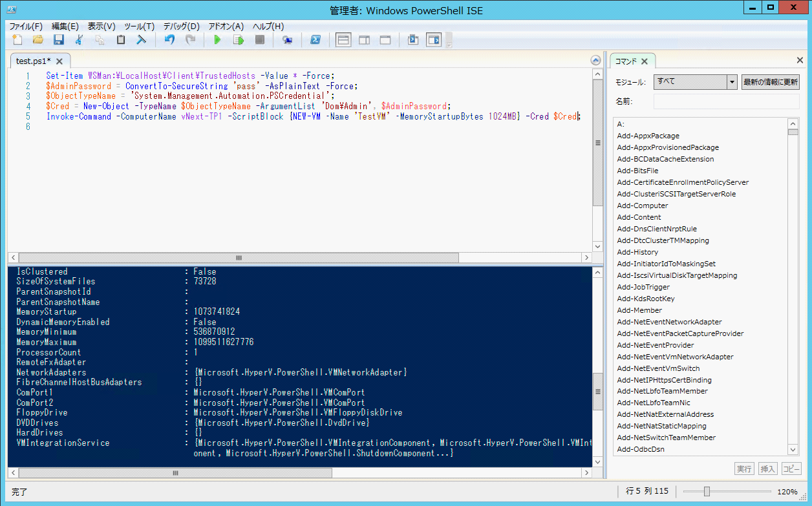
Task: Stop operation square icon
Action: pos(259,40)
